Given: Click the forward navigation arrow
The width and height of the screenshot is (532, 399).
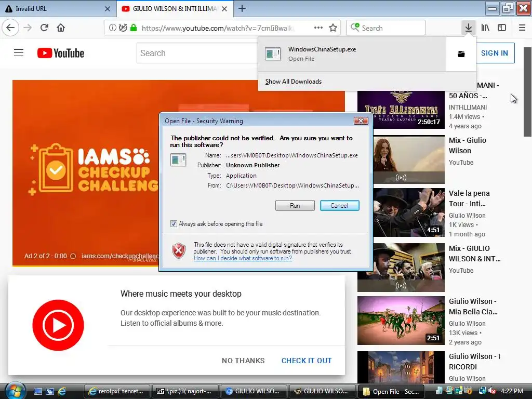Looking at the screenshot, I should 28,28.
